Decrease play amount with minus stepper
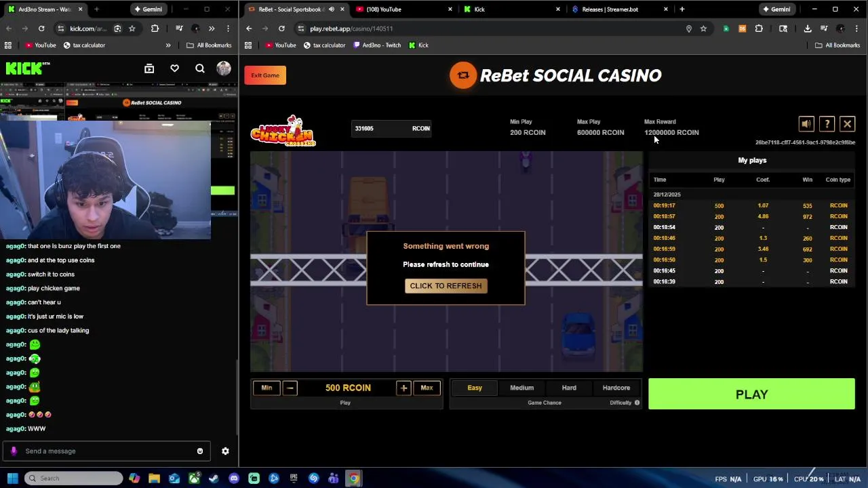The image size is (868, 488). coord(290,388)
